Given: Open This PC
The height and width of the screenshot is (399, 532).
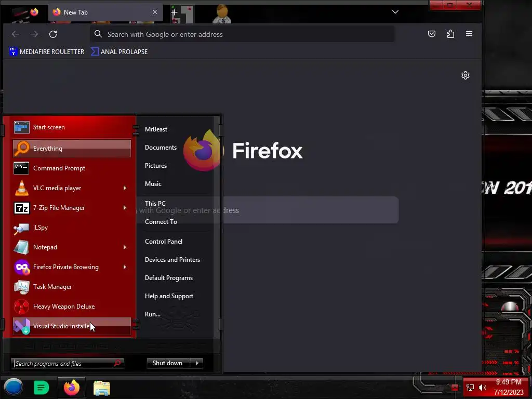Looking at the screenshot, I should pos(155,203).
